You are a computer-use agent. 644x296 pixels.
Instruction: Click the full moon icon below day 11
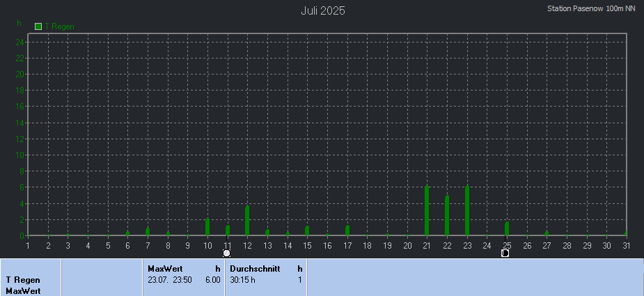(227, 253)
